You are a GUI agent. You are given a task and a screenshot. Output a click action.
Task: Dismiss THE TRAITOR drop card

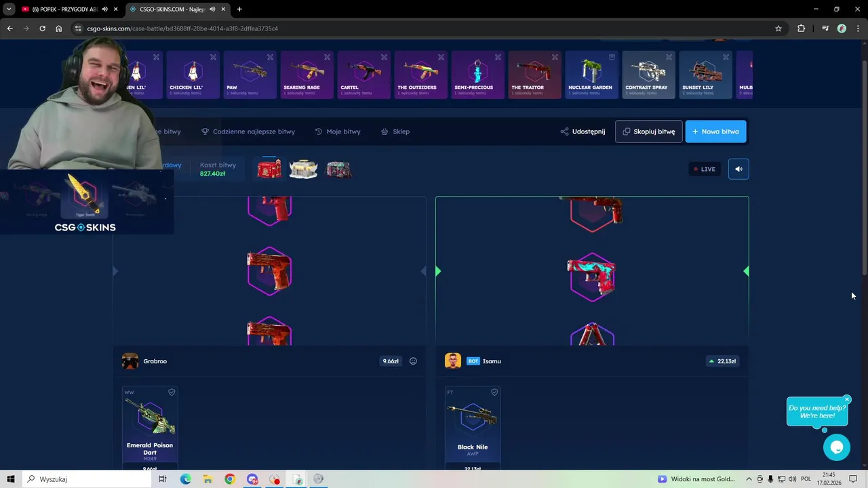555,57
